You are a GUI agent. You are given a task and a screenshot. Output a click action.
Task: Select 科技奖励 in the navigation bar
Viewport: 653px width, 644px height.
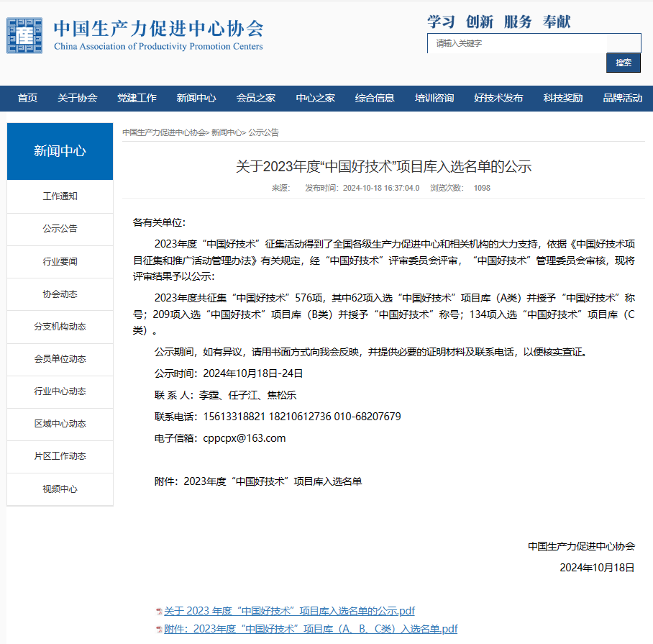click(562, 99)
